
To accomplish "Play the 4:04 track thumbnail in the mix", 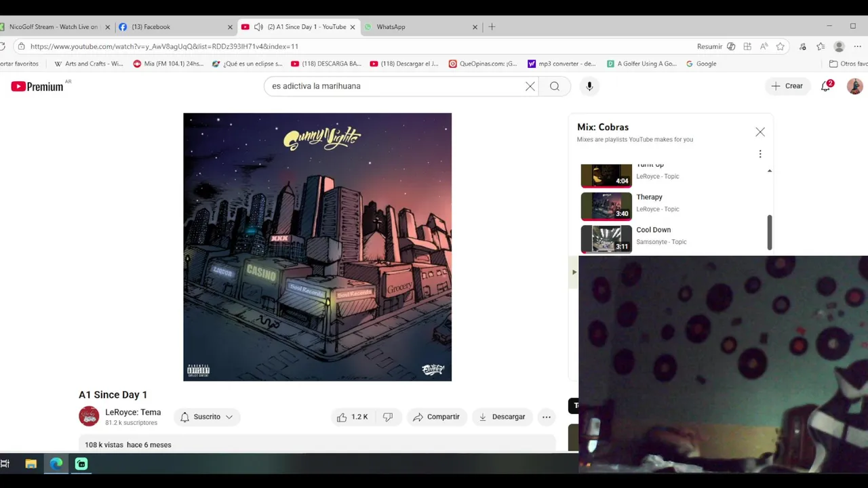I will tap(606, 175).
